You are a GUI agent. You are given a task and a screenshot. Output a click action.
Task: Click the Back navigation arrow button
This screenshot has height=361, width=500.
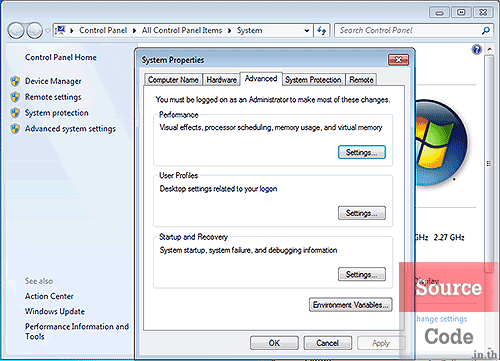[x=16, y=31]
